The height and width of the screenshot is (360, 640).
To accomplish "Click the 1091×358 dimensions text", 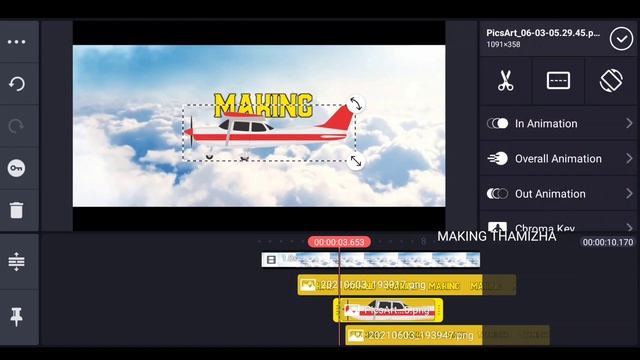I will (x=503, y=44).
